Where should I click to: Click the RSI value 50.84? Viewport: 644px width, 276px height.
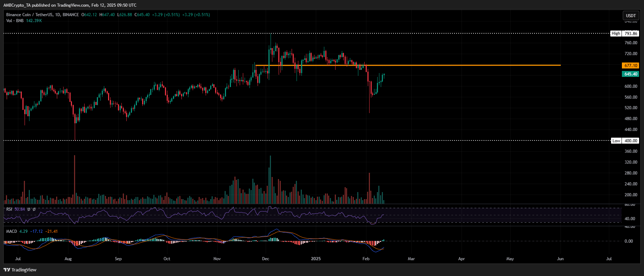pos(20,209)
